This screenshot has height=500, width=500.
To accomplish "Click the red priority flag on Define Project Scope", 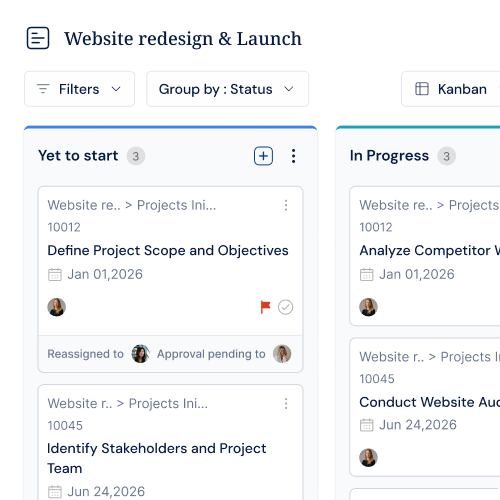I will pos(265,307).
